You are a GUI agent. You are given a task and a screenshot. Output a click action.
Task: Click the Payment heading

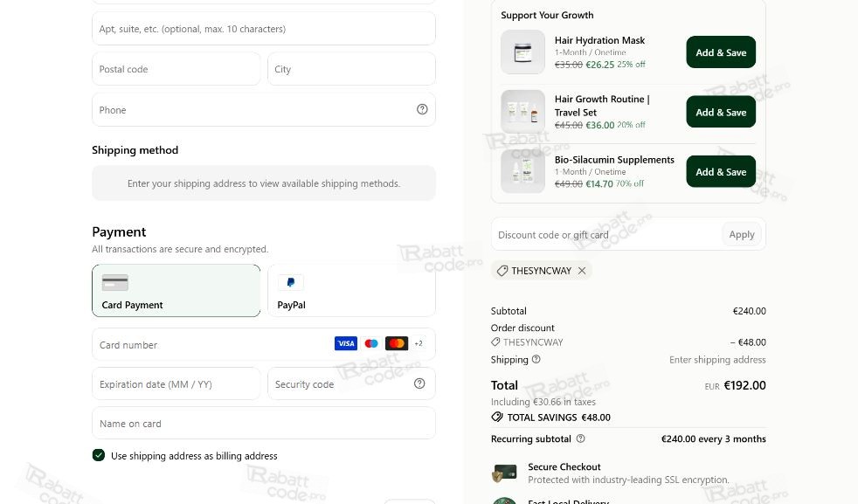coord(119,232)
